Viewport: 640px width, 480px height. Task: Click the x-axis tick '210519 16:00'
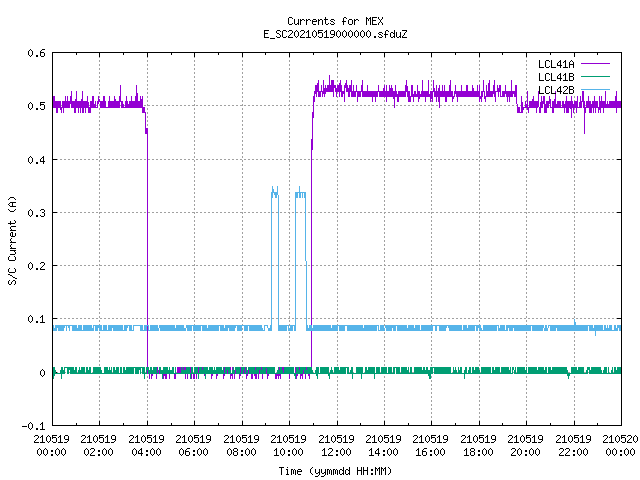pos(431,446)
